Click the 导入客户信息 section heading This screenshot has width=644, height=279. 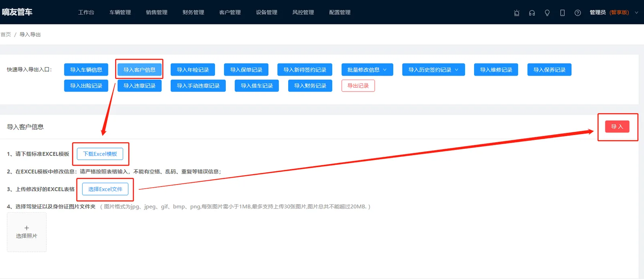click(x=25, y=127)
